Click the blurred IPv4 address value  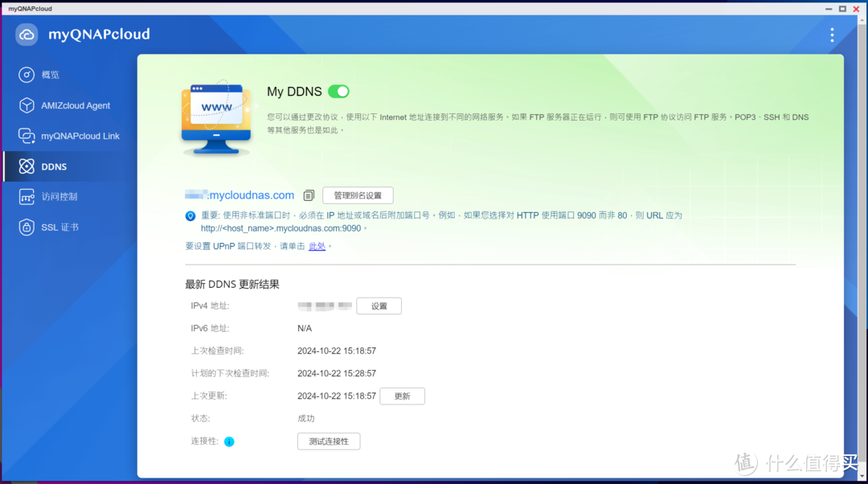click(x=326, y=306)
